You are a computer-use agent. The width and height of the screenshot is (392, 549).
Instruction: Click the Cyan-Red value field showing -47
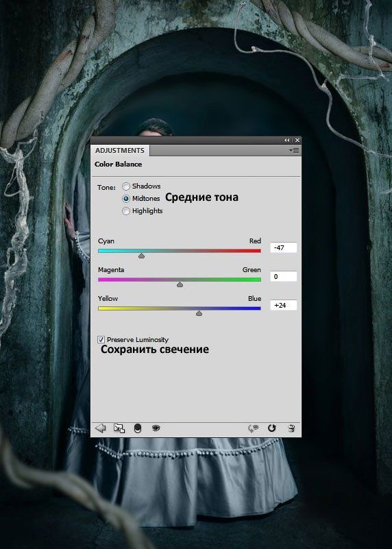coord(284,247)
